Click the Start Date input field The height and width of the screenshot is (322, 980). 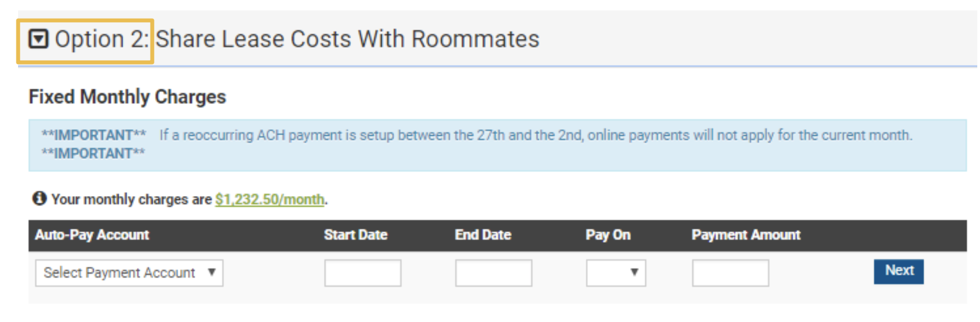[x=362, y=272]
